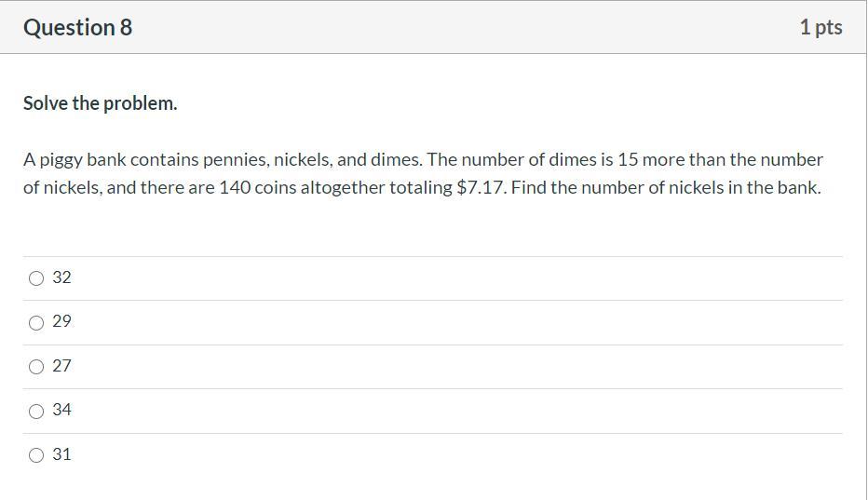Click the '31' answer label text
This screenshot has height=500, width=868.
pos(61,454)
